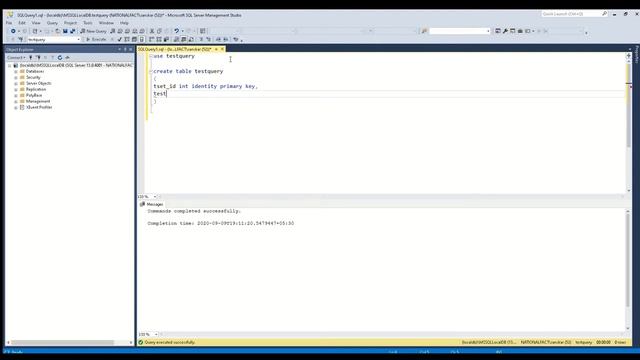The width and height of the screenshot is (640, 360).
Task: Click the New Project toolbar icon
Action: click(x=35, y=31)
